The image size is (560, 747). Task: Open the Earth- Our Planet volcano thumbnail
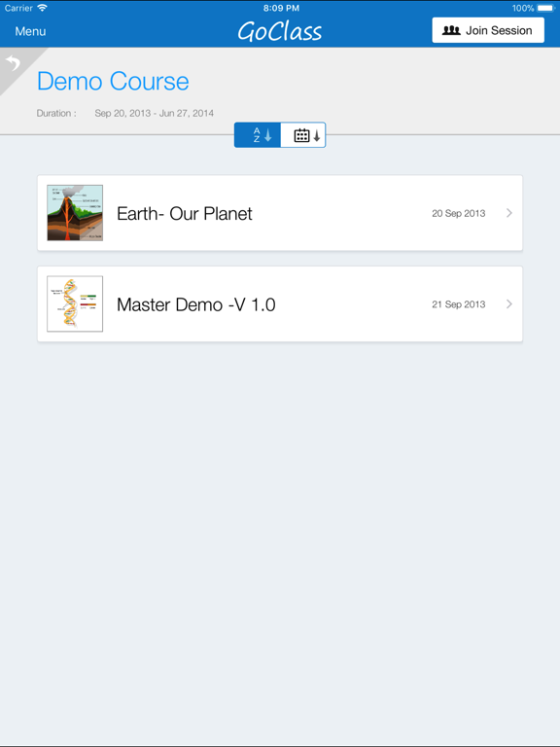75,213
